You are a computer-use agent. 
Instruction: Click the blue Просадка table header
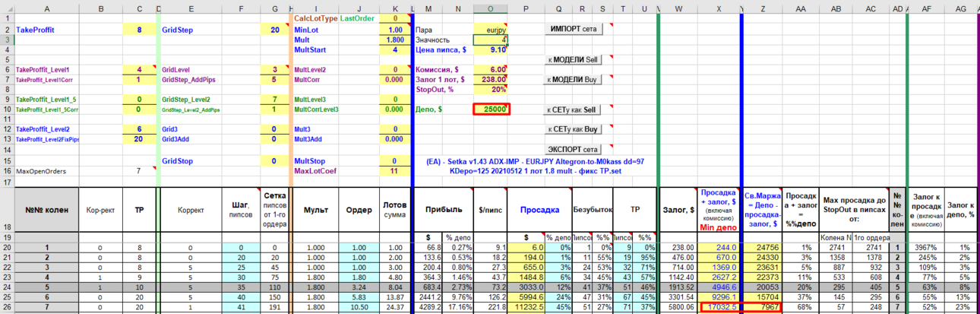click(539, 210)
